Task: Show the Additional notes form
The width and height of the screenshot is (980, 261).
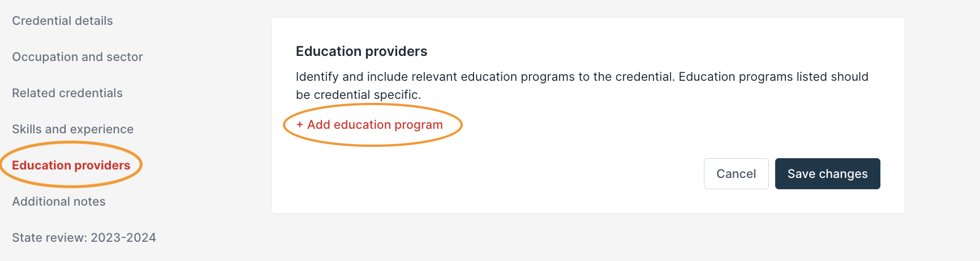Action: [x=59, y=202]
